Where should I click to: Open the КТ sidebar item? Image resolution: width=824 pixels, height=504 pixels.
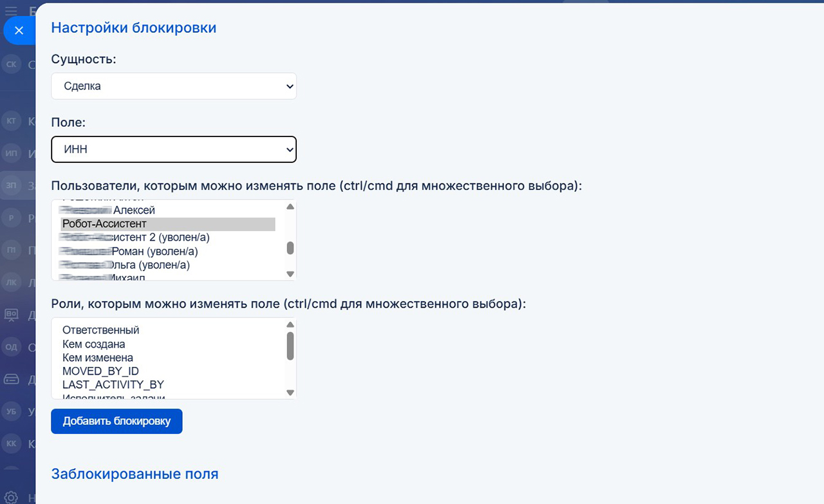coord(11,121)
